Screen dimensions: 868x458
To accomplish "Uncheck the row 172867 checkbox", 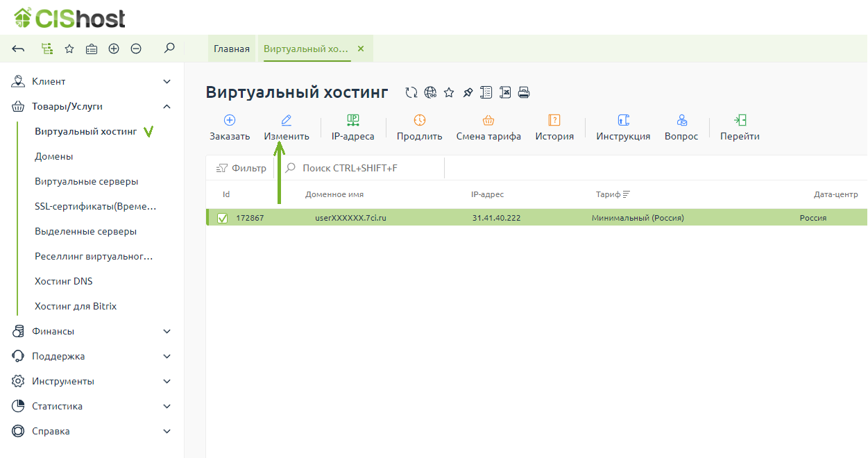I will point(223,218).
